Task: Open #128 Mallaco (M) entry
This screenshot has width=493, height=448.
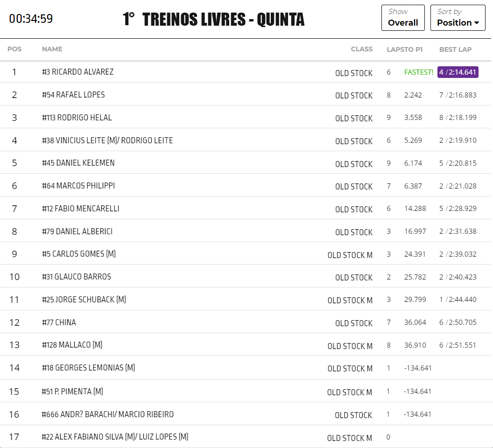Action: tap(72, 345)
